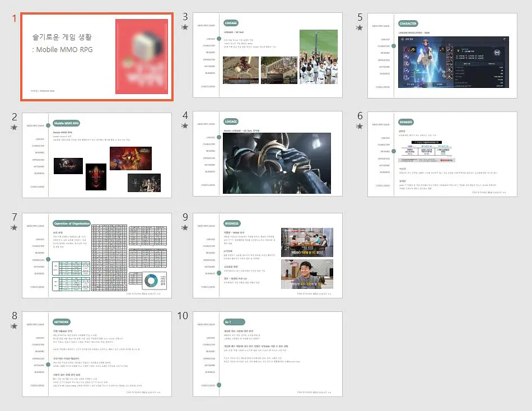Click the transition star icon under slide 3
This screenshot has width=532, height=411.
pyautogui.click(x=185, y=27)
